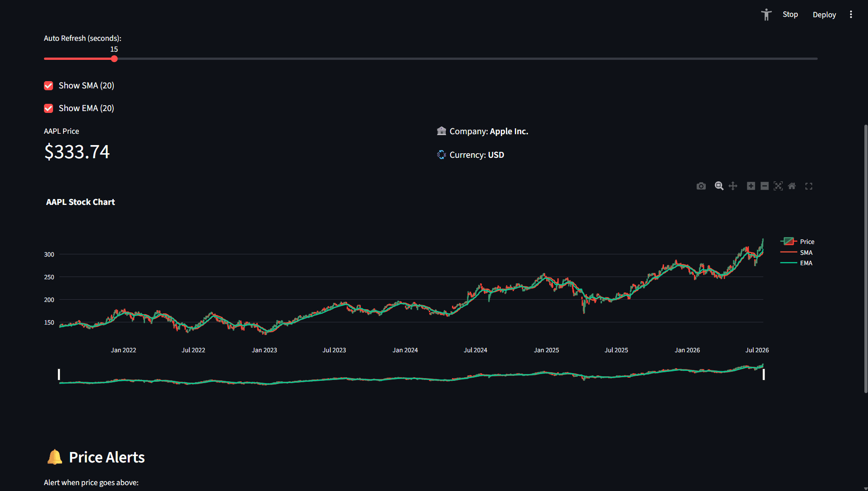Image resolution: width=868 pixels, height=491 pixels.
Task: Reset axes with the home icon
Action: click(x=792, y=186)
